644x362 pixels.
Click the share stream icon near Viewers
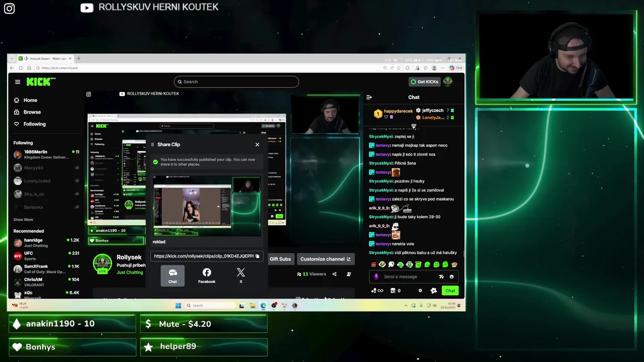click(335, 274)
